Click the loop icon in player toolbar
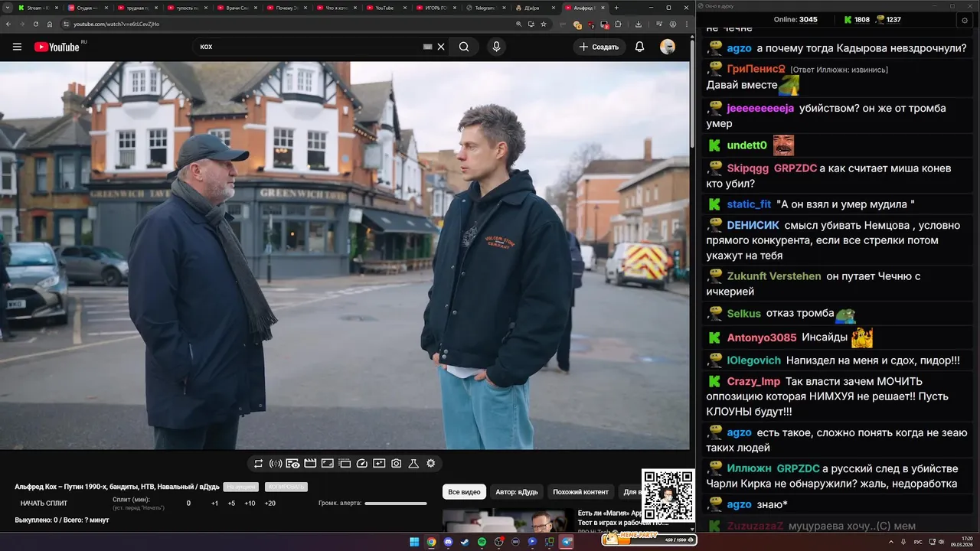The width and height of the screenshot is (980, 551). [x=259, y=463]
